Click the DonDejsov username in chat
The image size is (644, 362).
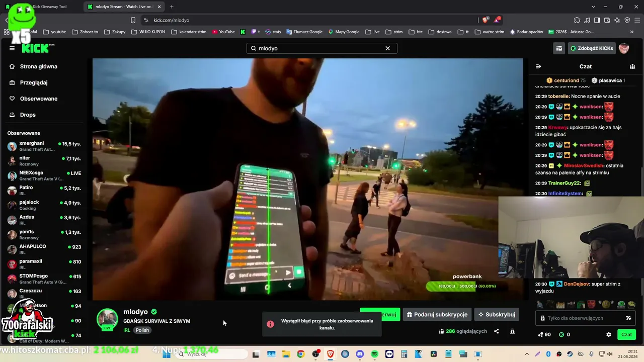click(577, 284)
